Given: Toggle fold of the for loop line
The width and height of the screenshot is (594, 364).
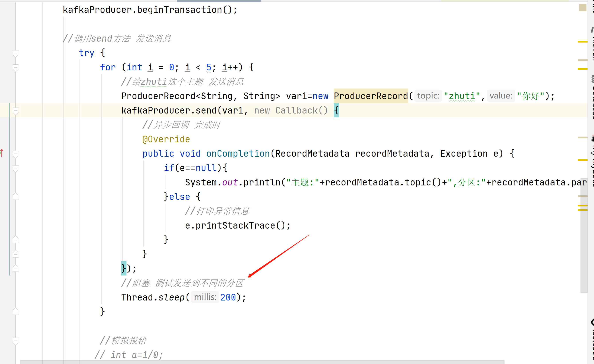Looking at the screenshot, I should [16, 68].
